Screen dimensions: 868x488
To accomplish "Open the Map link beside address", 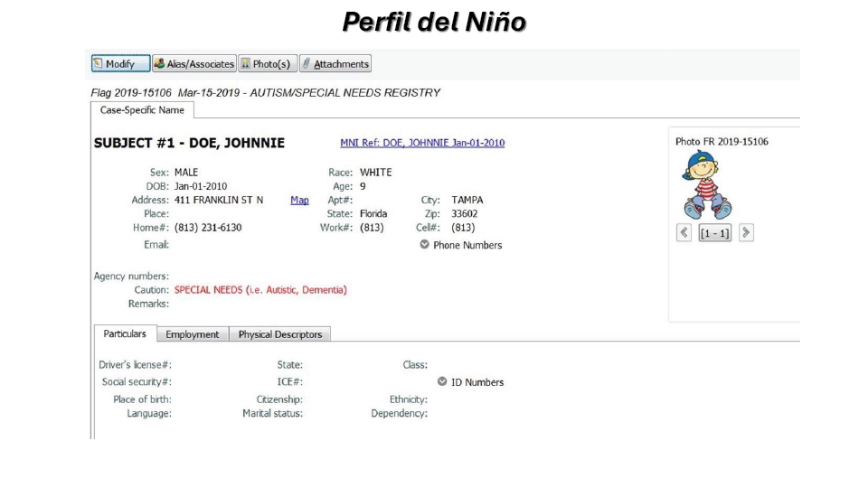I will (x=299, y=200).
